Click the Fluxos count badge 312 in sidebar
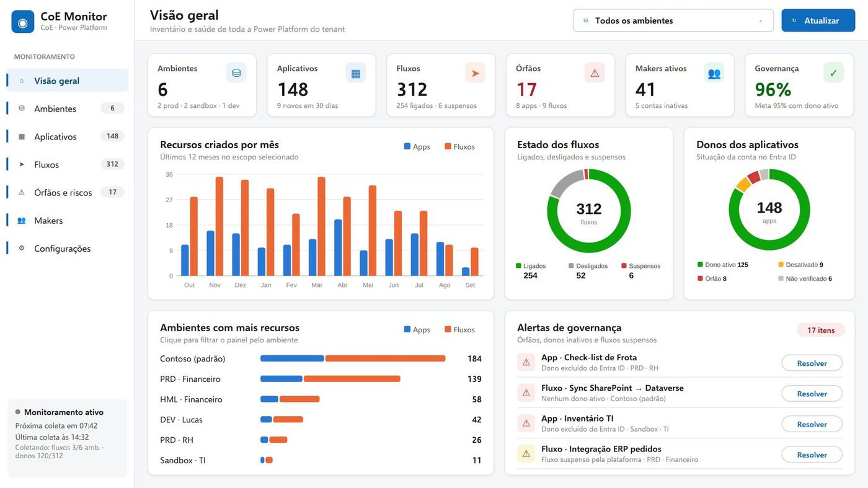This screenshot has width=868, height=488. pyautogui.click(x=112, y=164)
